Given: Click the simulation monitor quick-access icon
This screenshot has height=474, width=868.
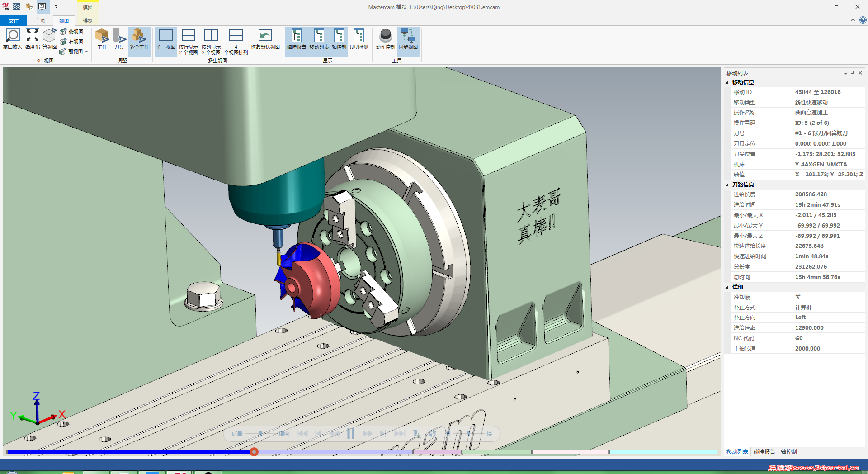Looking at the screenshot, I should click(x=42, y=7).
